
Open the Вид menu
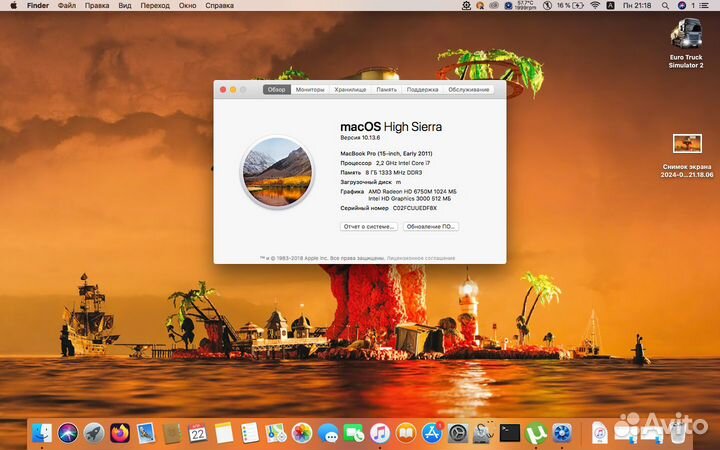click(124, 6)
